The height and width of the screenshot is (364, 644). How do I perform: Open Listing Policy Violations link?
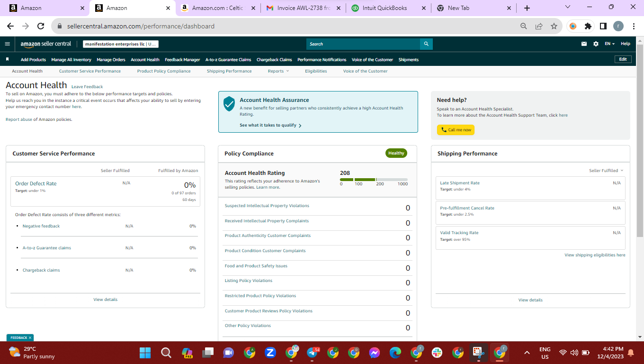(249, 281)
